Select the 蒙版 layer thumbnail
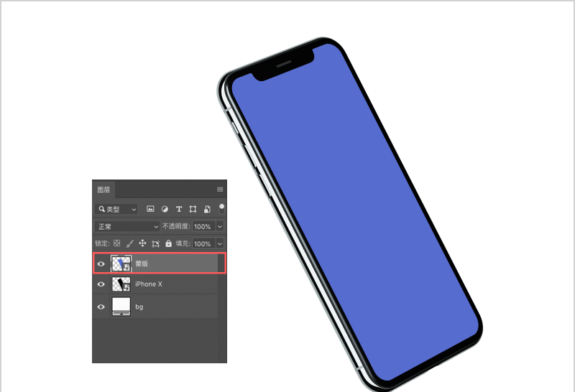 121,263
